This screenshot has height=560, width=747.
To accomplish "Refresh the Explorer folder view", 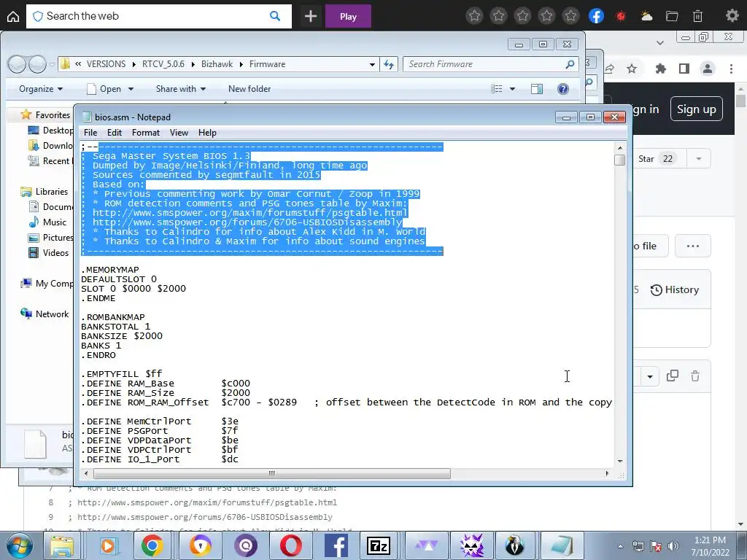I will [x=389, y=64].
